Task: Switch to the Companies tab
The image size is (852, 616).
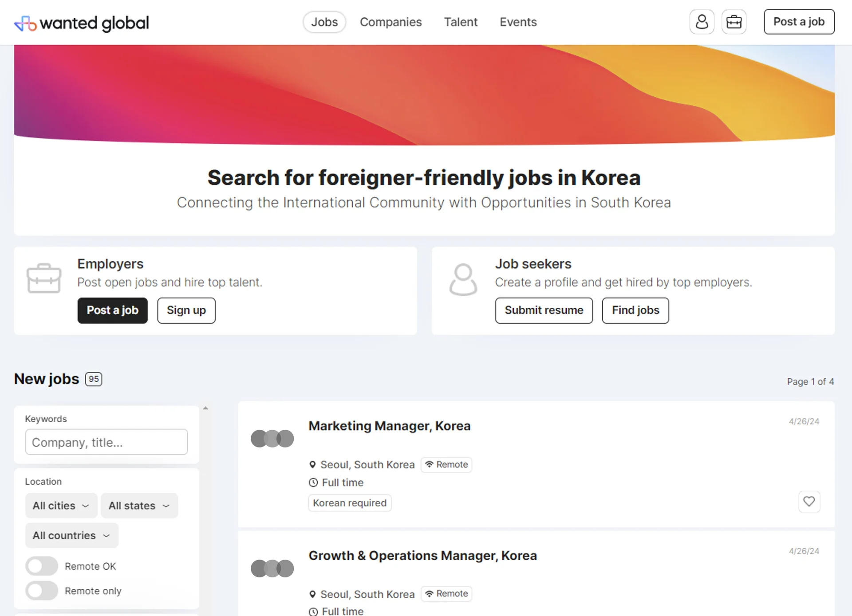Action: [x=391, y=22]
